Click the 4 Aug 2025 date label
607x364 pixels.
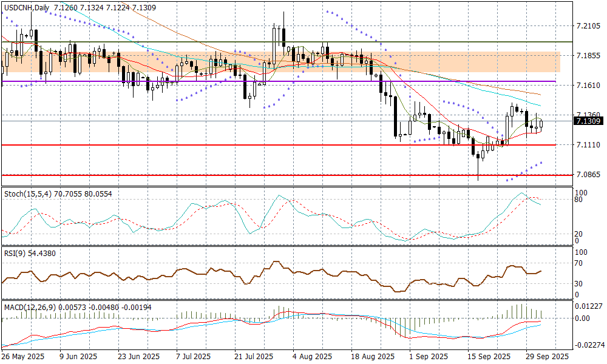tap(311, 356)
